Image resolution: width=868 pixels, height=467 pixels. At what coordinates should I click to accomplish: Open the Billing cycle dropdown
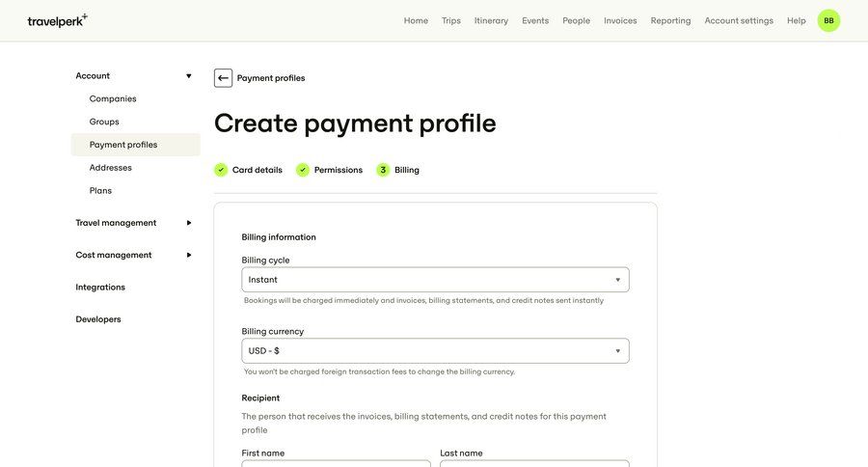click(435, 280)
